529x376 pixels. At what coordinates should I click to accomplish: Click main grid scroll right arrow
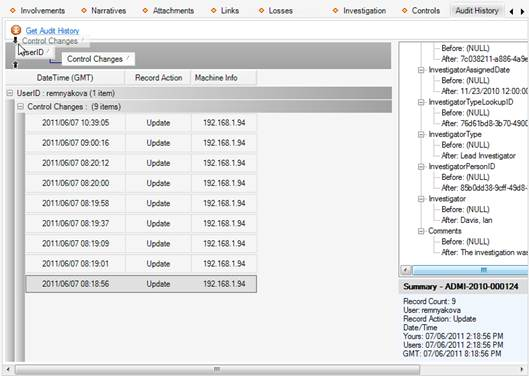tap(522, 370)
